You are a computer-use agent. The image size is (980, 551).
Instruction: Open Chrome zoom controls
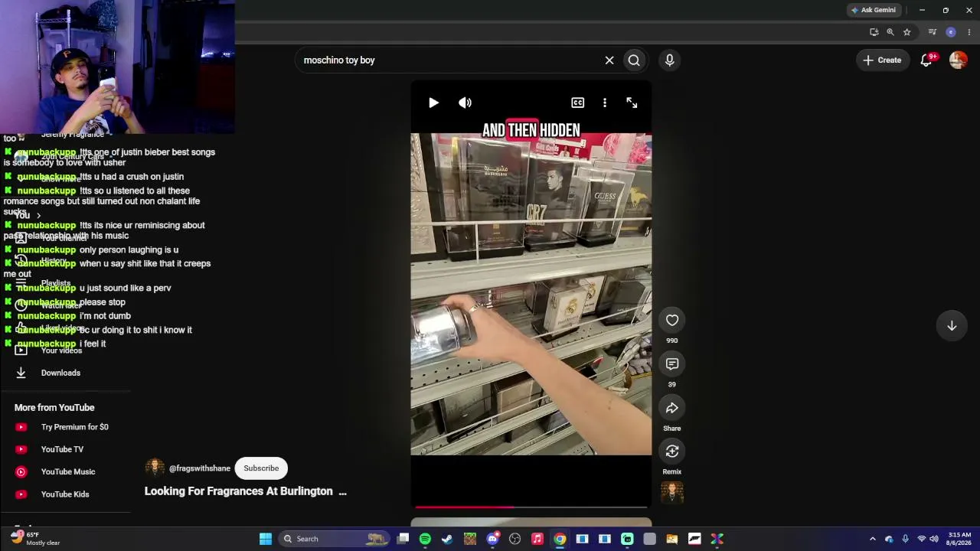890,32
